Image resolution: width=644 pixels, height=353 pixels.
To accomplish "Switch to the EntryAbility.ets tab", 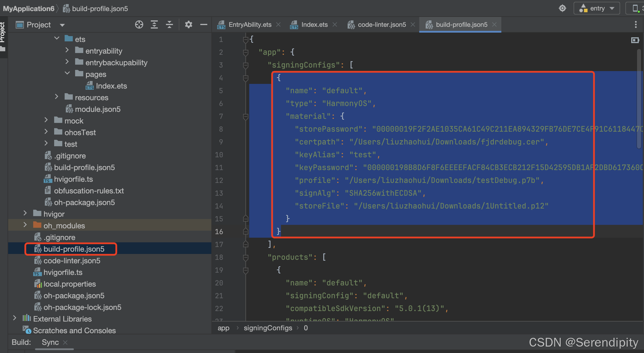I will pos(250,25).
